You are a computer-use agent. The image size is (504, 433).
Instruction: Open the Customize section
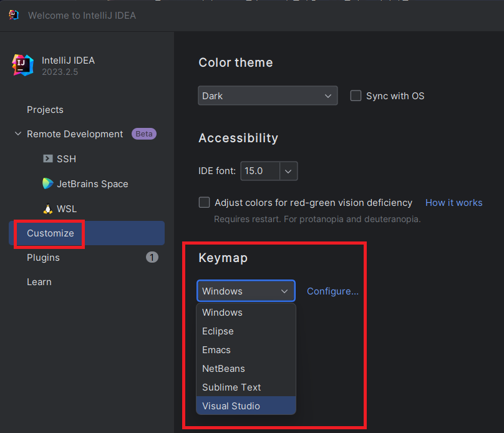[x=87, y=233]
